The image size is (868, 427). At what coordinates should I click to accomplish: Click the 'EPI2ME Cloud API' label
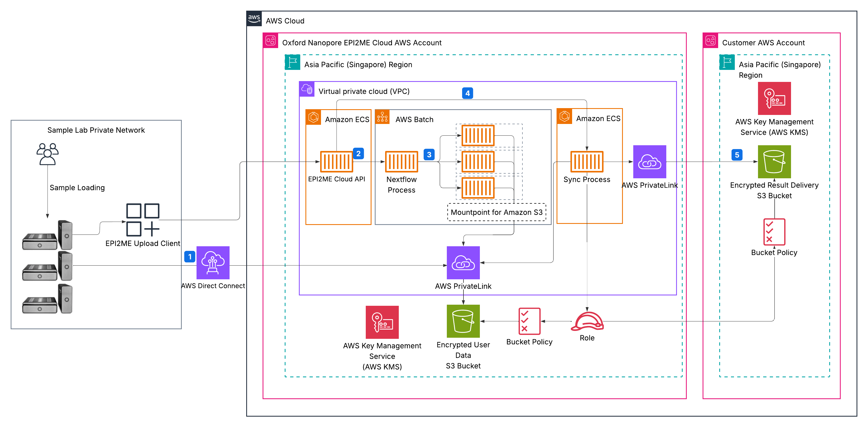(337, 179)
